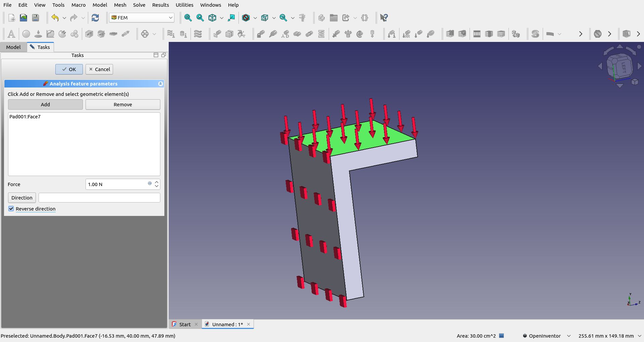
Task: Add a fixed constraint with lock icon
Action: point(261,34)
